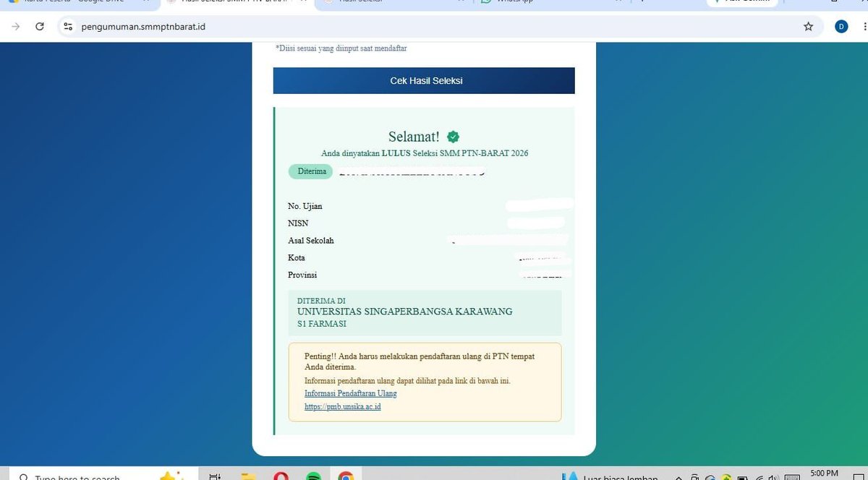Select the DITERIMA DI caption
The height and width of the screenshot is (480, 868).
click(x=321, y=301)
